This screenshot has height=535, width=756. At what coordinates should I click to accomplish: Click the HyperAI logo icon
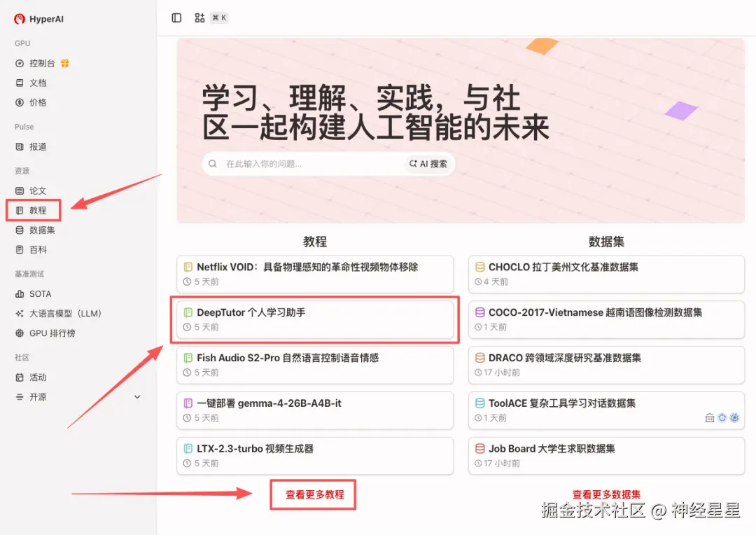(17, 19)
